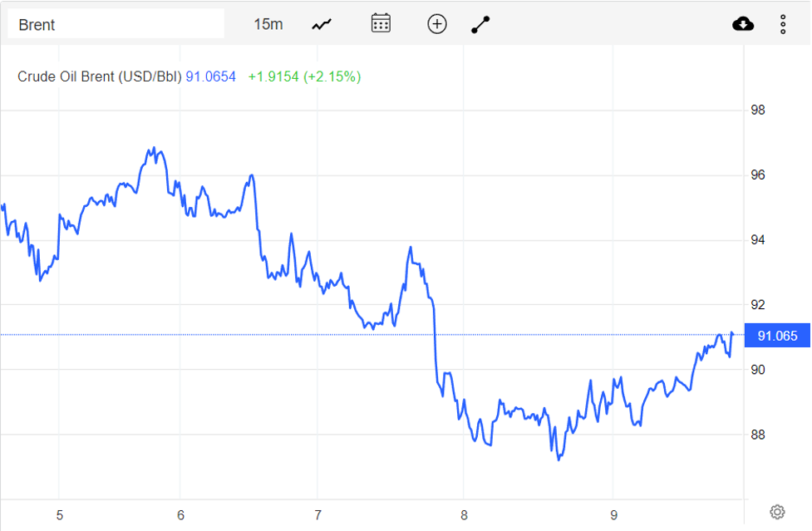Click the 91.065 price tag on right axis

pyautogui.click(x=776, y=336)
